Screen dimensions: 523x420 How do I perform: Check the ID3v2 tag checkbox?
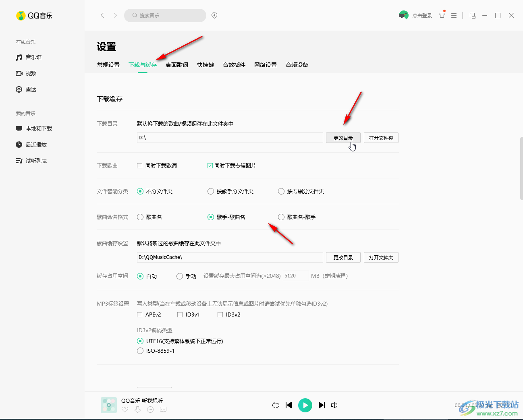[220, 314]
